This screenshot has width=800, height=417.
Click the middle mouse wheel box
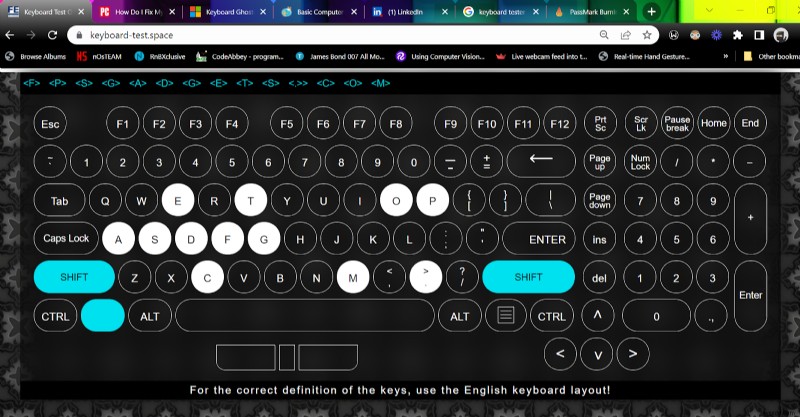click(287, 357)
